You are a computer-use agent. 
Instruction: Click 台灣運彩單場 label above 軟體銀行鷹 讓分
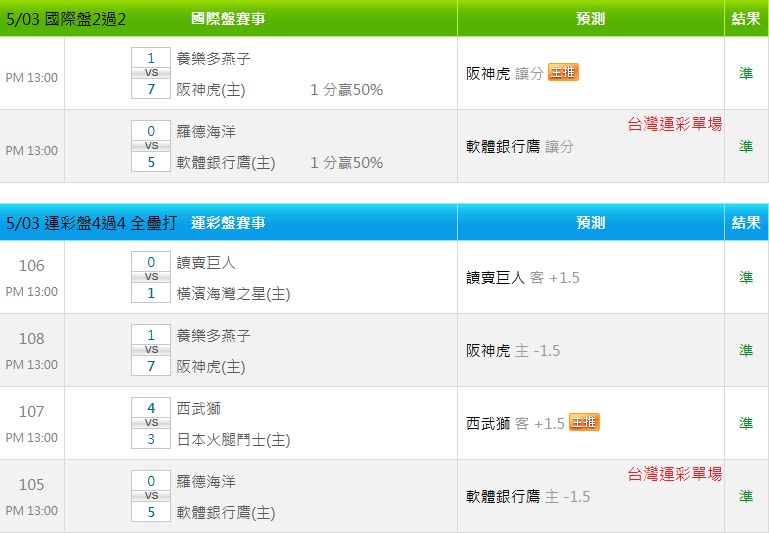pyautogui.click(x=675, y=124)
